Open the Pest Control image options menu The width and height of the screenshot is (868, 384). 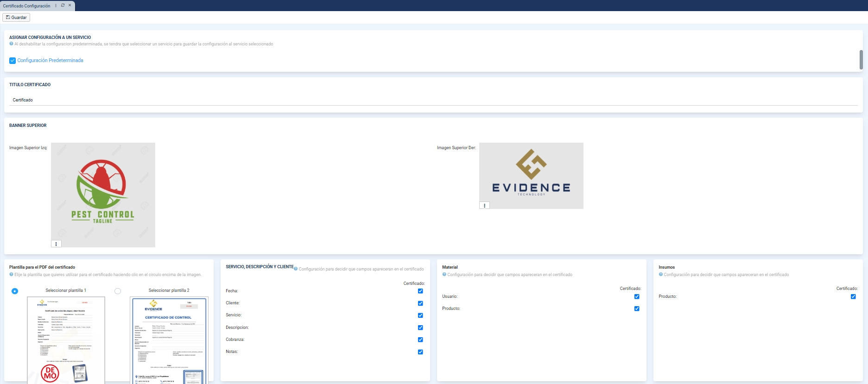tap(56, 244)
